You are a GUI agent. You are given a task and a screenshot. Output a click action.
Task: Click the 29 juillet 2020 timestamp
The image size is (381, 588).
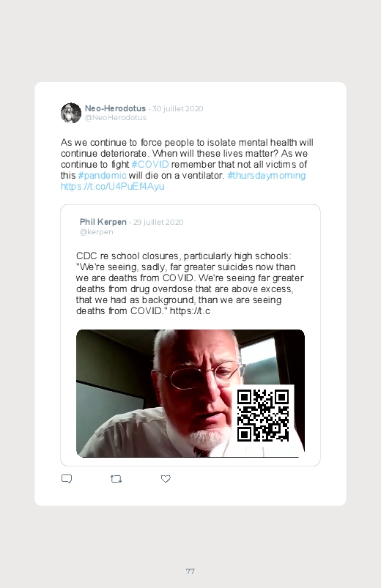click(x=158, y=223)
